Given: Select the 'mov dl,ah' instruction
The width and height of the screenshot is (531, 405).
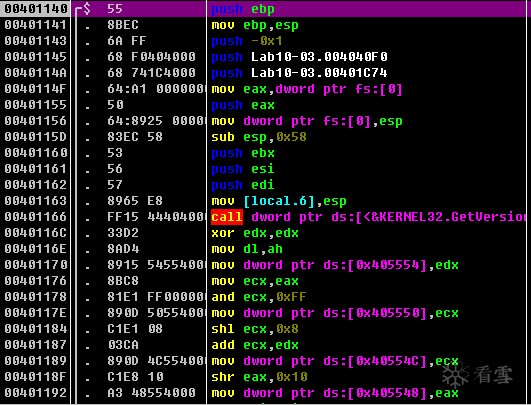Looking at the screenshot, I should (247, 249).
